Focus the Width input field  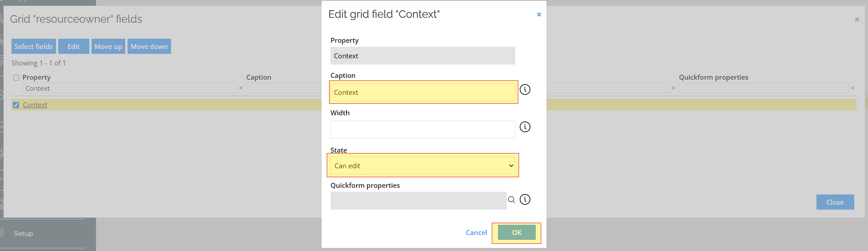(423, 130)
